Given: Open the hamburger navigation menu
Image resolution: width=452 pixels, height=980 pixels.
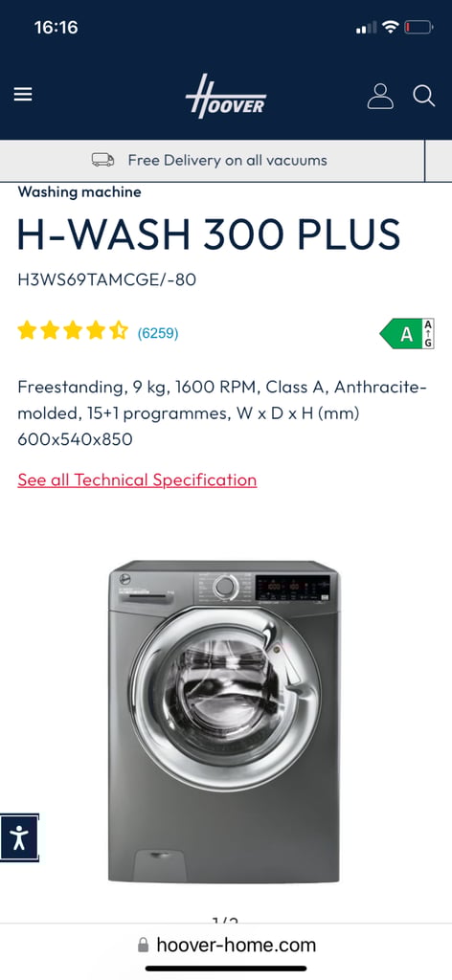Looking at the screenshot, I should click(x=23, y=95).
